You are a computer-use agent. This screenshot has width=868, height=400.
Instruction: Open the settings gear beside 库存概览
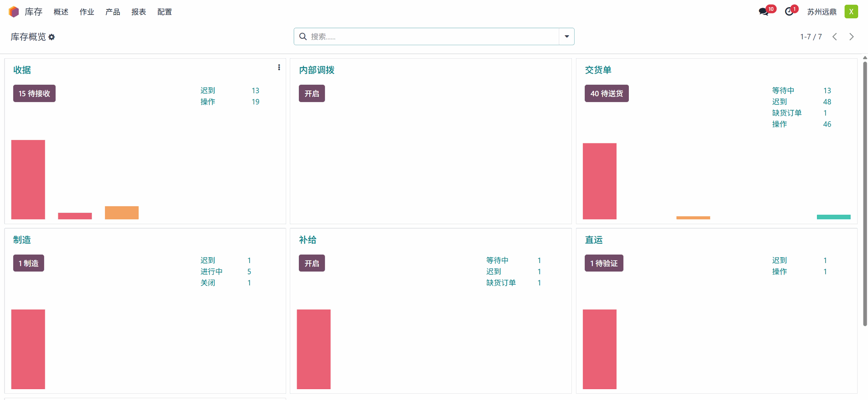pos(52,37)
